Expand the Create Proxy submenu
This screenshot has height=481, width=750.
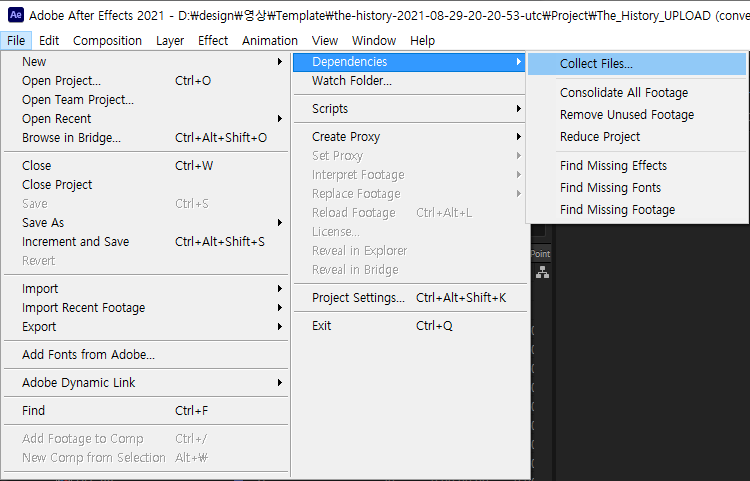(x=409, y=137)
